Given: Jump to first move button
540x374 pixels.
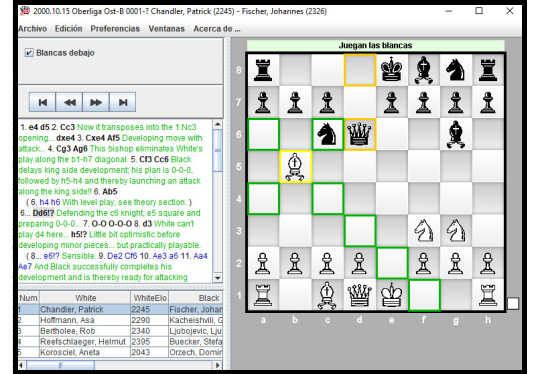Looking at the screenshot, I should 42,102.
